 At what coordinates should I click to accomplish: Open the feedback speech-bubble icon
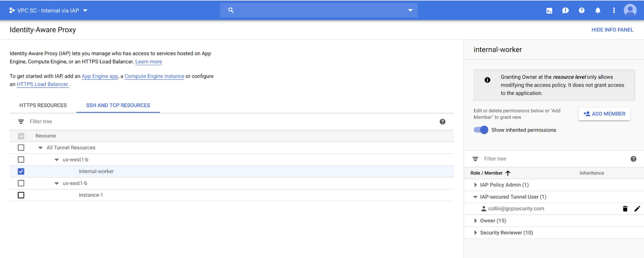click(x=565, y=11)
